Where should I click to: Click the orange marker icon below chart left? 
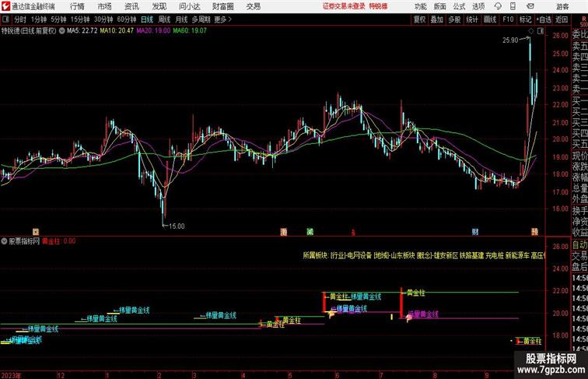point(36,232)
